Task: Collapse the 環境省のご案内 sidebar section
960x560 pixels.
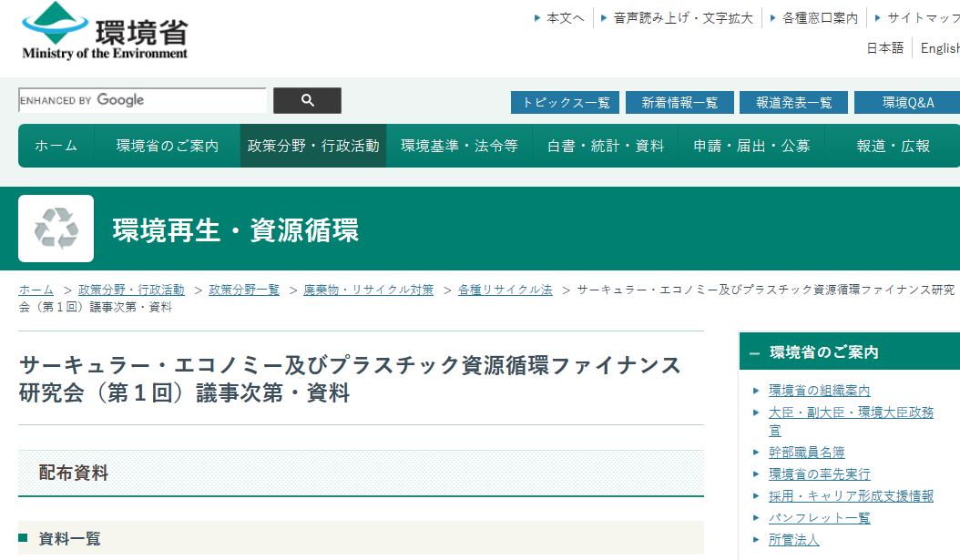Action: (754, 352)
